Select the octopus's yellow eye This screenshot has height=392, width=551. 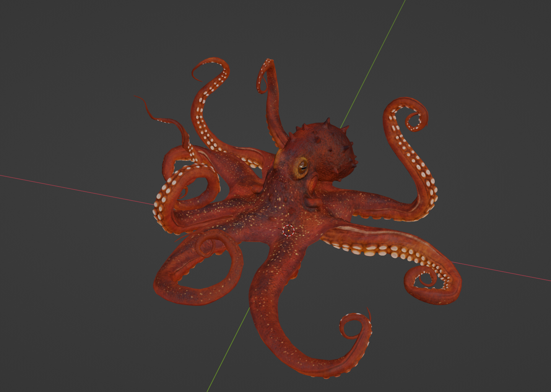[x=302, y=166]
